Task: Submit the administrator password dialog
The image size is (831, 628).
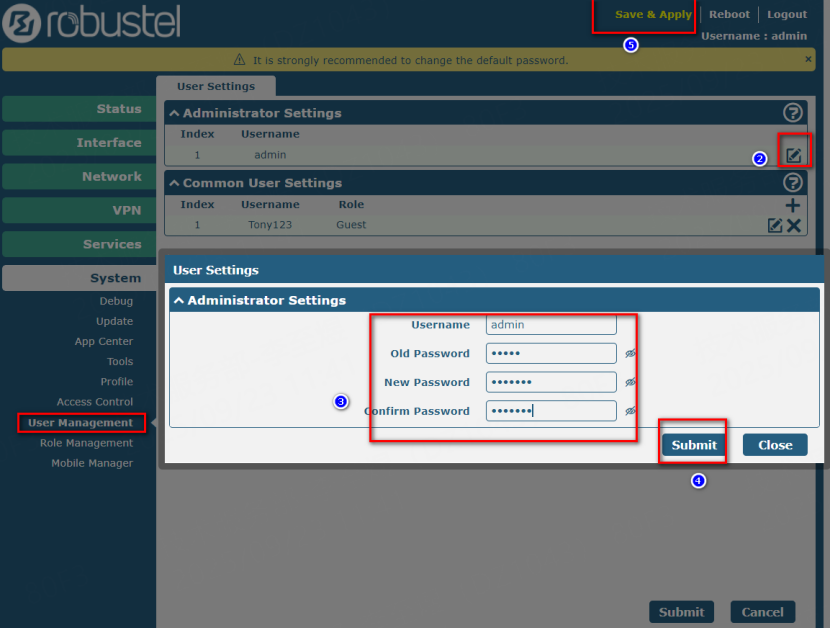Action: point(694,445)
